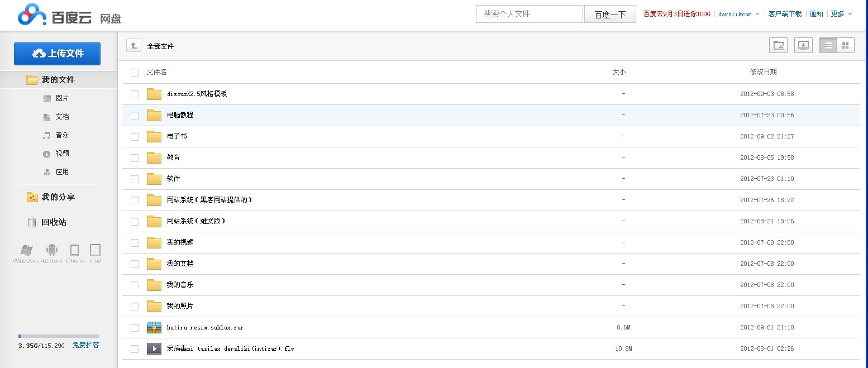Click the iPhone client icon
This screenshot has height=368, width=868.
(74, 254)
